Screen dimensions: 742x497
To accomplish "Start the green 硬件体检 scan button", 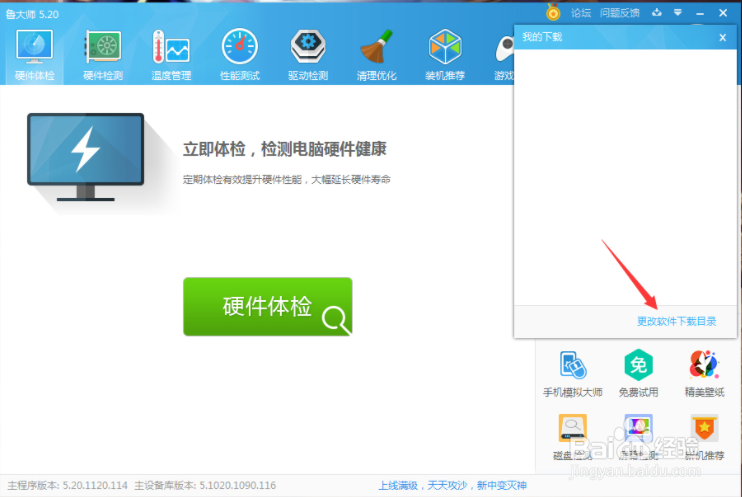I will [267, 307].
